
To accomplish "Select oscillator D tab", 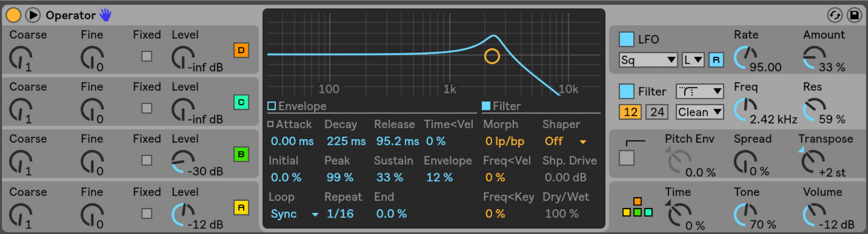I will 241,50.
